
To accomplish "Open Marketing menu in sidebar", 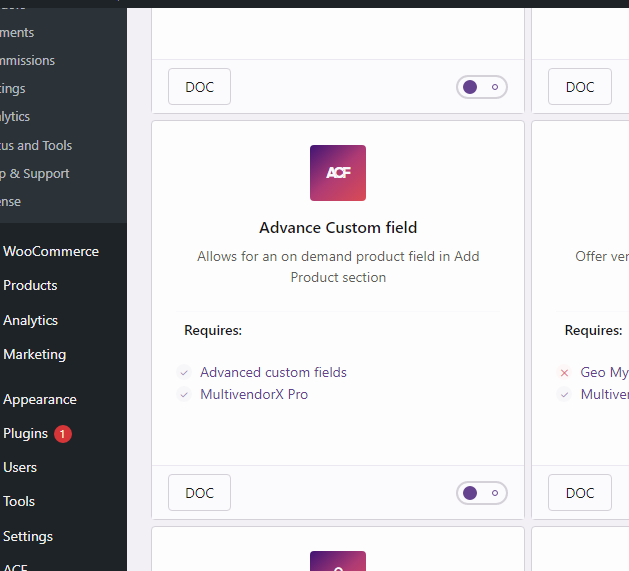I will pos(34,354).
